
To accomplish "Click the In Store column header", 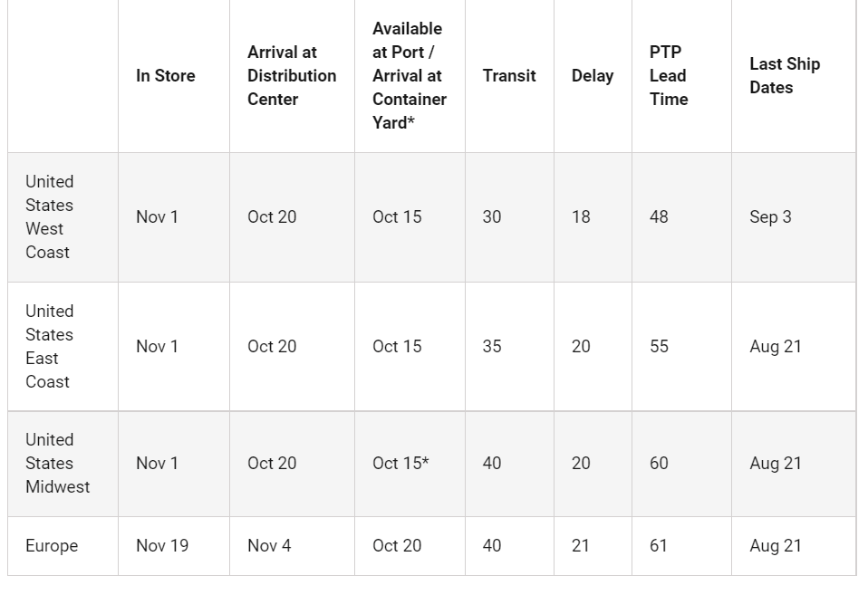I will (166, 76).
